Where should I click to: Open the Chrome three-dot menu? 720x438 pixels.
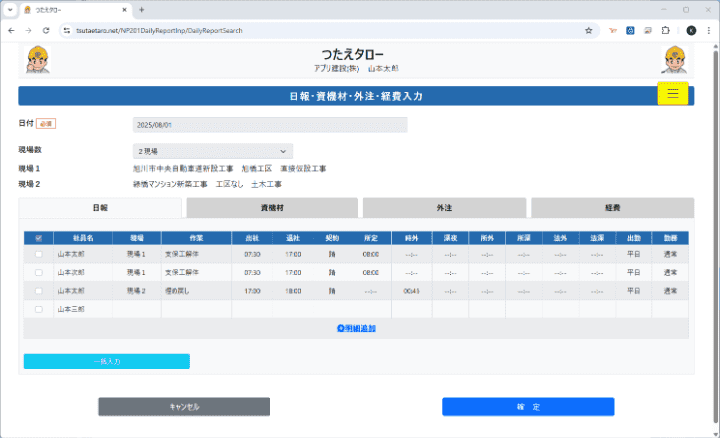click(709, 30)
